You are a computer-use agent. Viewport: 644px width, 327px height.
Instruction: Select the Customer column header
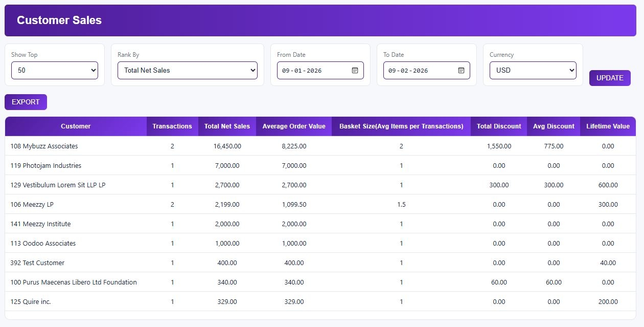[x=76, y=126]
